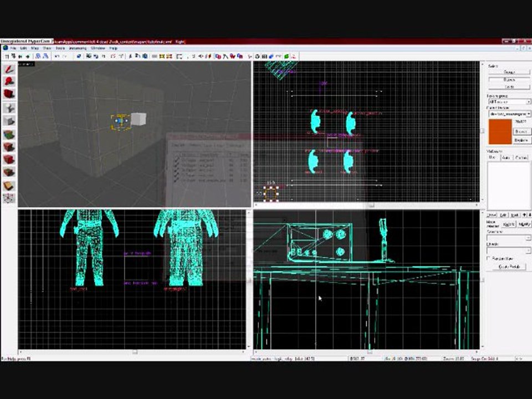Click the VisGroups Edit button
The image size is (532, 399).
tap(504, 215)
